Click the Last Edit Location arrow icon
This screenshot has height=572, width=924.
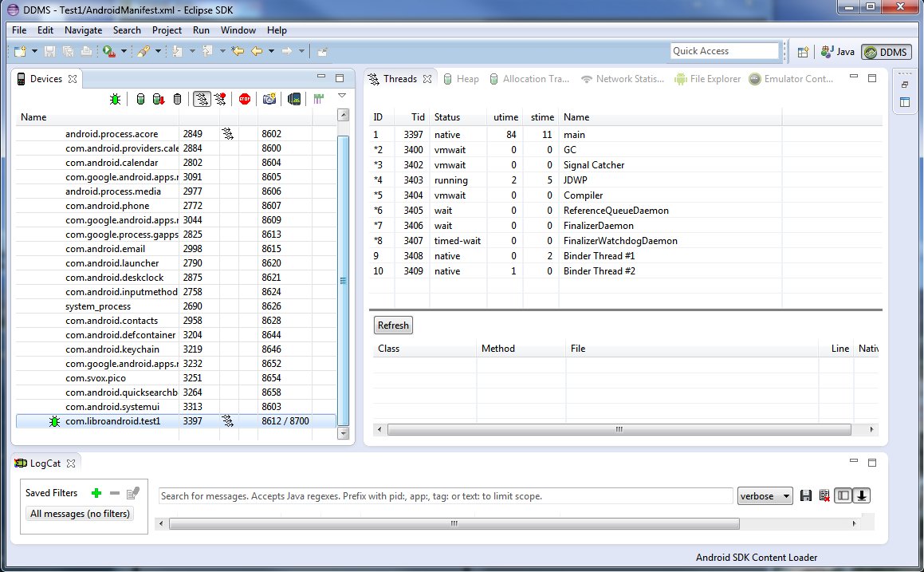pos(238,51)
